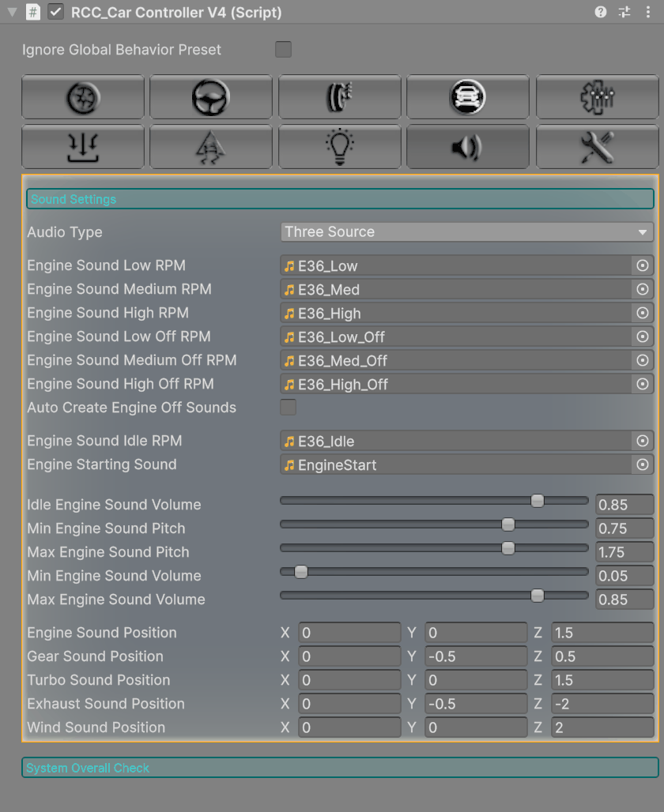Click the C# script icon in header

33,12
